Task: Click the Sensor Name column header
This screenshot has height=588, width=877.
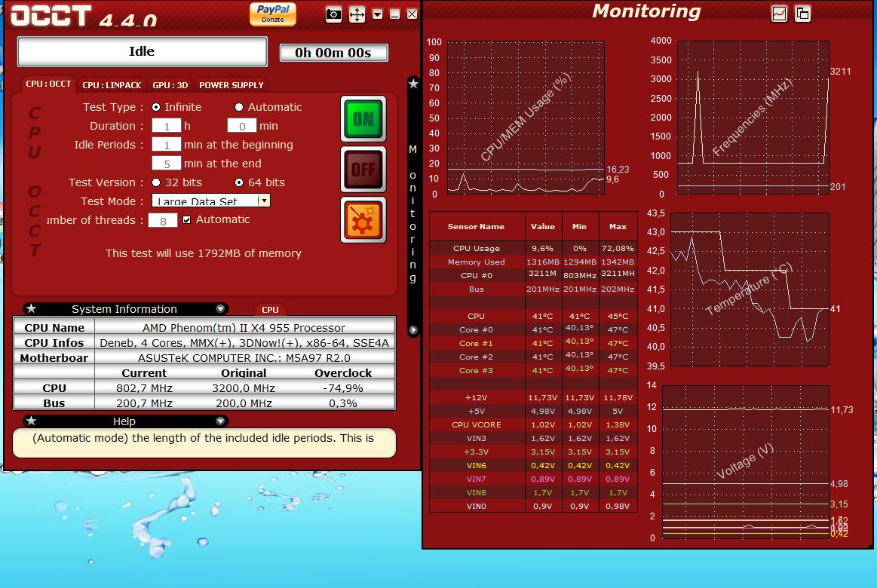Action: pyautogui.click(x=477, y=226)
